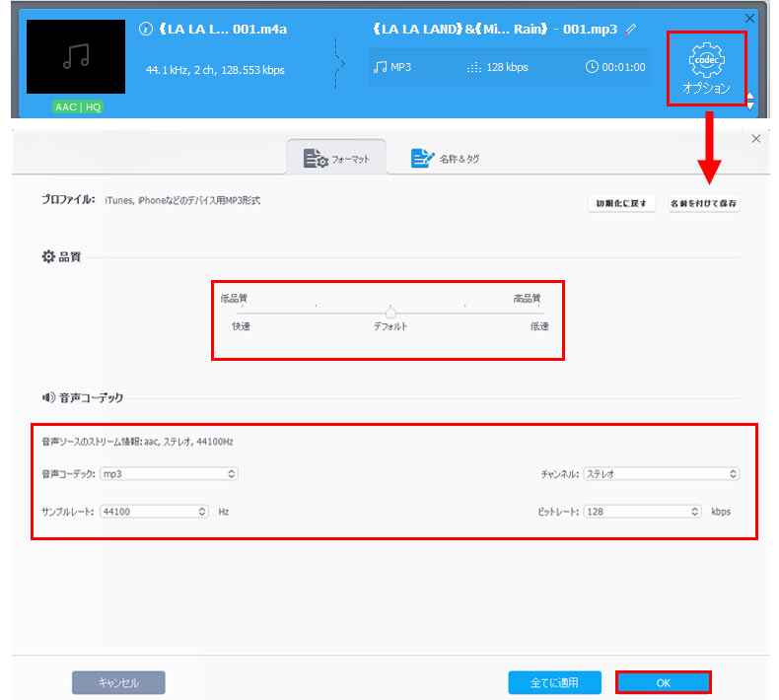Click the 初期化に戻す reset button
This screenshot has height=700, width=779.
(621, 203)
